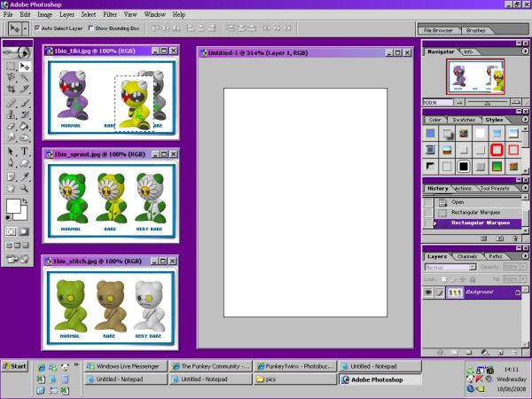
Task: Switch to Standard Screen Mode
Action: pyautogui.click(x=9, y=246)
